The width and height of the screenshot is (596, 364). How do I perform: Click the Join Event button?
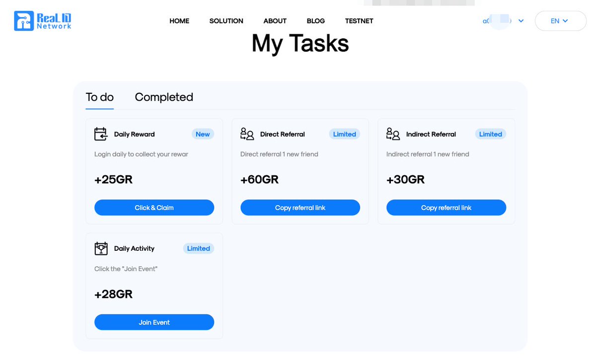[154, 322]
